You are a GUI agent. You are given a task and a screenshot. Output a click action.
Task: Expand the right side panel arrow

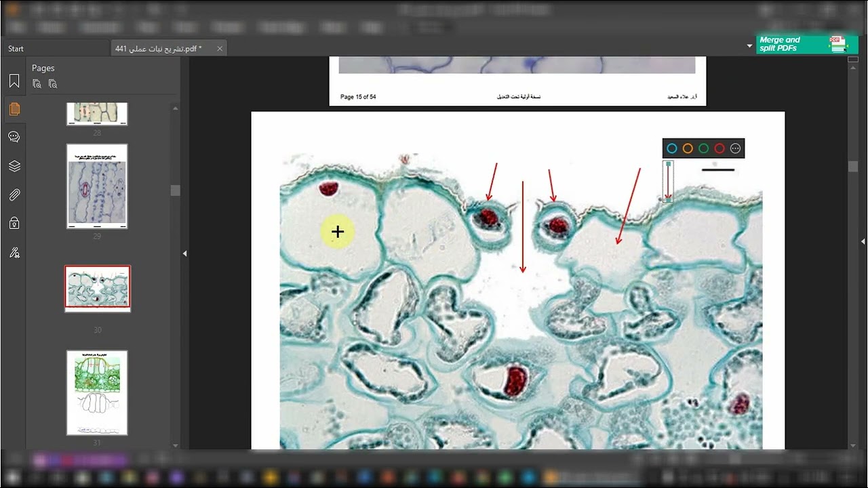(x=863, y=242)
